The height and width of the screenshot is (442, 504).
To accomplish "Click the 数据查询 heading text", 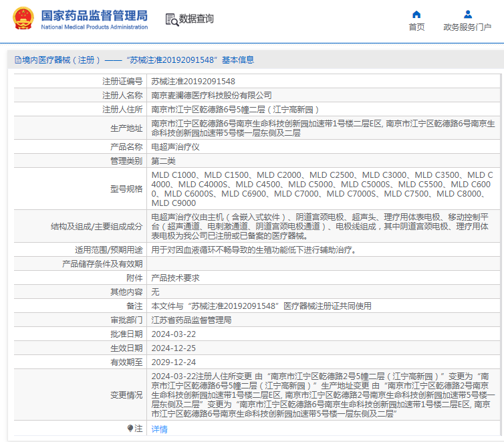I will [196, 19].
